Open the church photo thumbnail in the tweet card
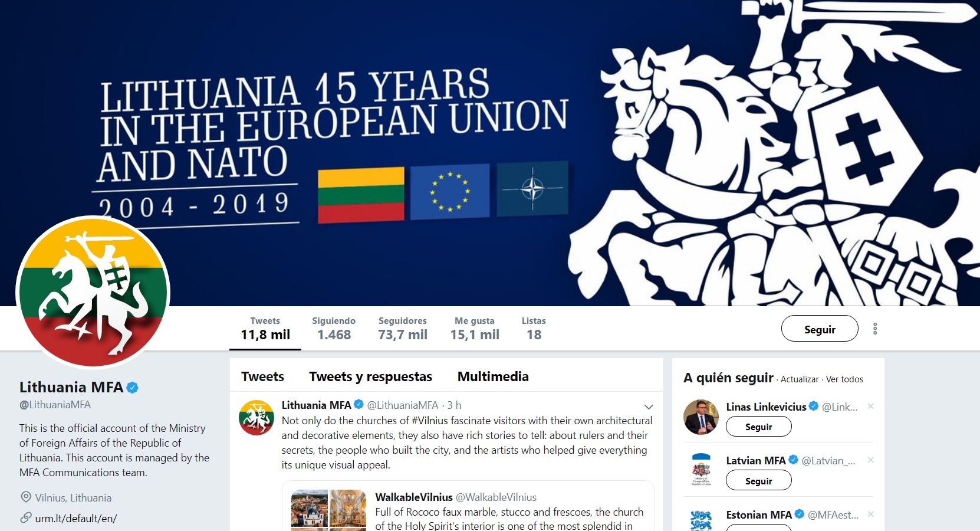The height and width of the screenshot is (531, 980). [x=348, y=507]
